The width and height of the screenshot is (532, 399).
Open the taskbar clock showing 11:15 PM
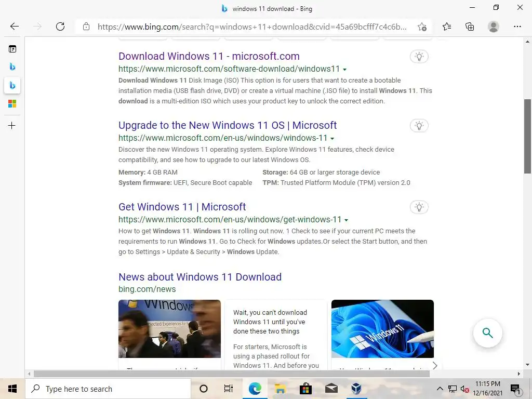(487, 389)
